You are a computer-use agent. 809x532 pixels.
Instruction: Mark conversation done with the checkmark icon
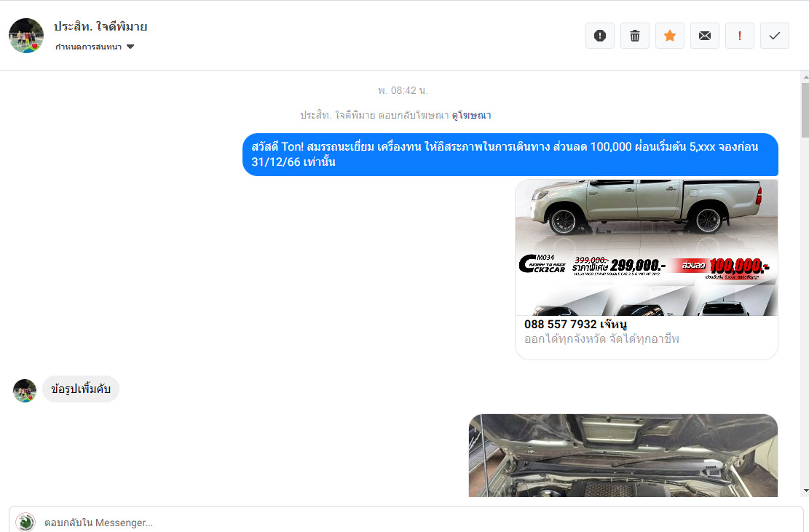[775, 36]
